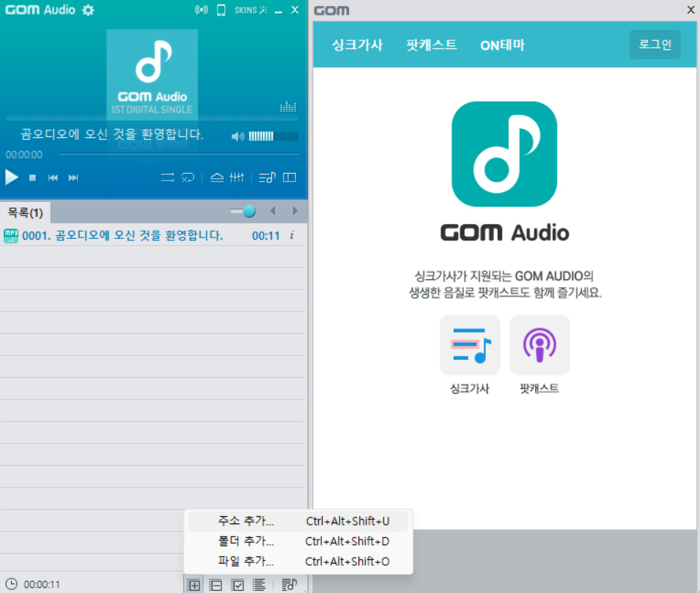Adjust the volume bar level
700x593 pixels.
273,136
